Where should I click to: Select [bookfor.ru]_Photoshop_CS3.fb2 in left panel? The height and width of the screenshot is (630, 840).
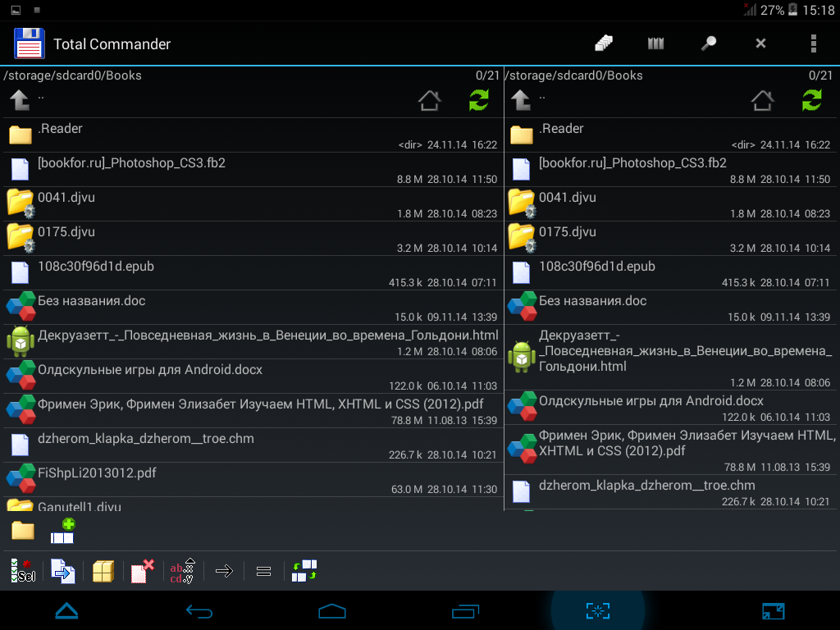tap(253, 170)
